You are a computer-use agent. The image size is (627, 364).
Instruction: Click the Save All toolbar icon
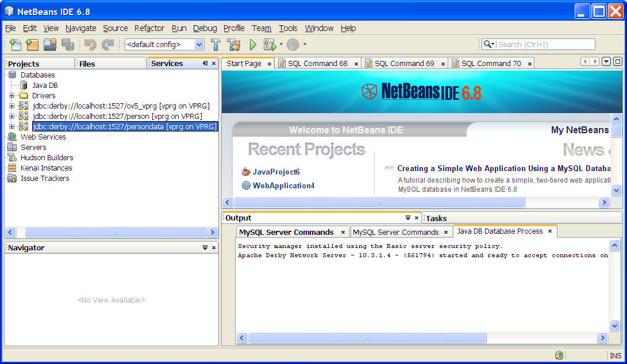tap(68, 44)
